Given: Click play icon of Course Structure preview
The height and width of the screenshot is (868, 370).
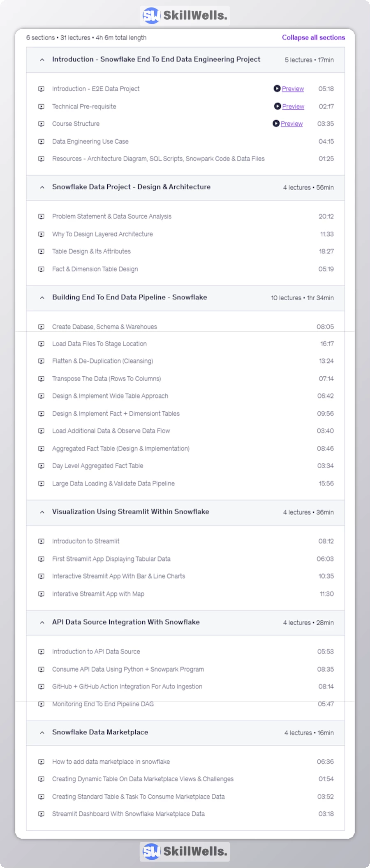Looking at the screenshot, I should [x=276, y=123].
